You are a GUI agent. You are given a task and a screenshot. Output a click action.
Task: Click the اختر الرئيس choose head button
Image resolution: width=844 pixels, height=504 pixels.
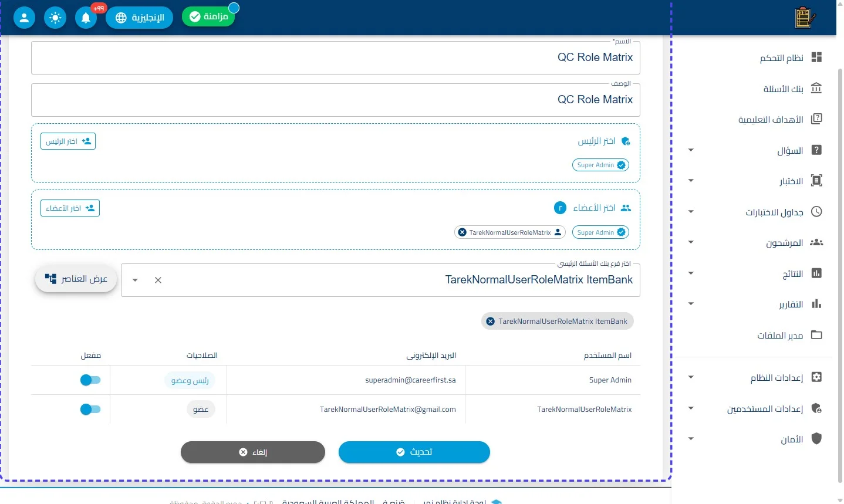(x=68, y=141)
